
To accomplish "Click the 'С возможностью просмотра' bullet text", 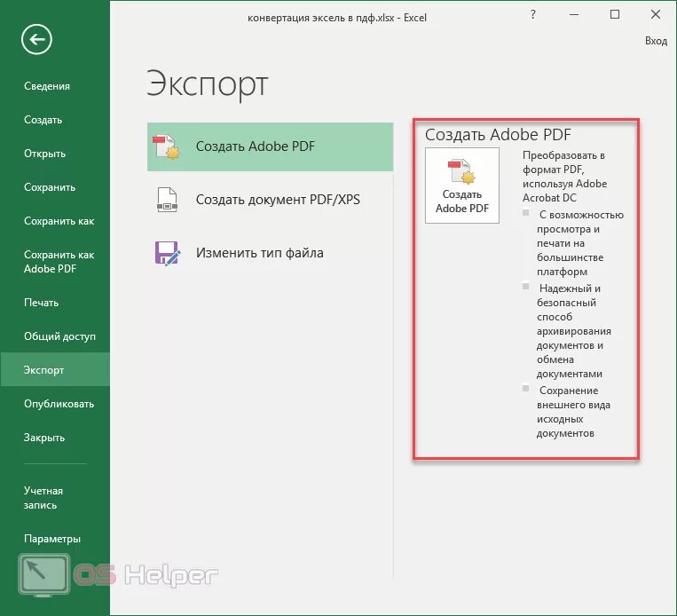I will click(x=580, y=243).
